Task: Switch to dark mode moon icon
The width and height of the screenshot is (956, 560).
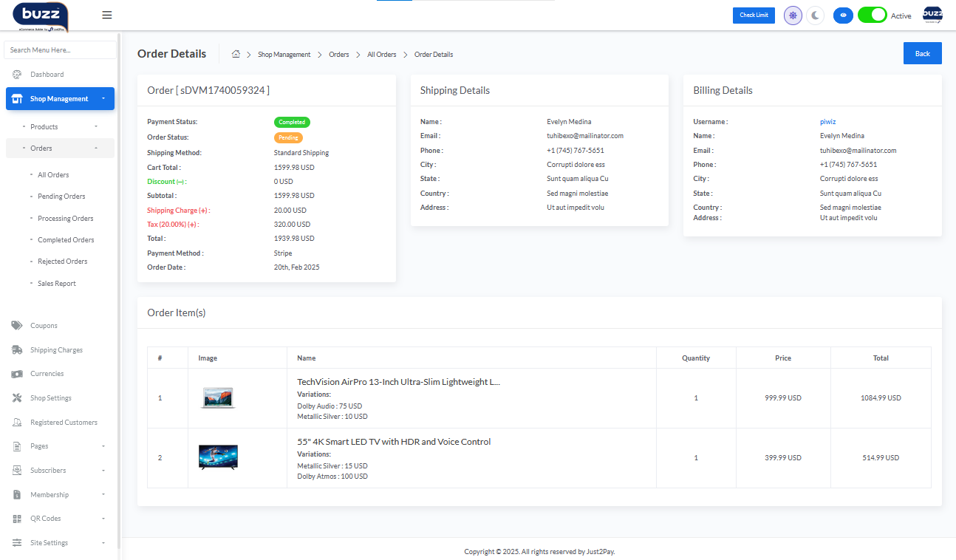Action: pos(815,16)
